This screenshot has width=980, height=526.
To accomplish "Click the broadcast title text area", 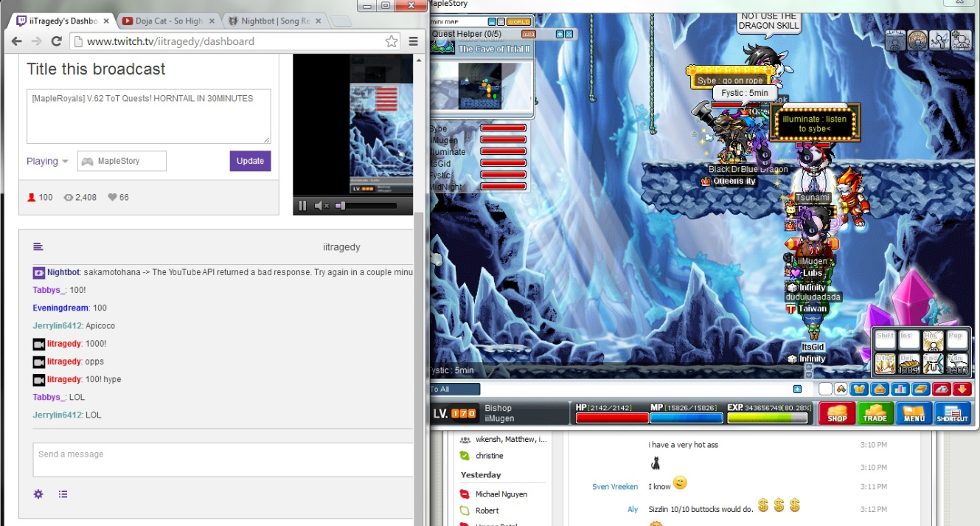I will pos(149,117).
